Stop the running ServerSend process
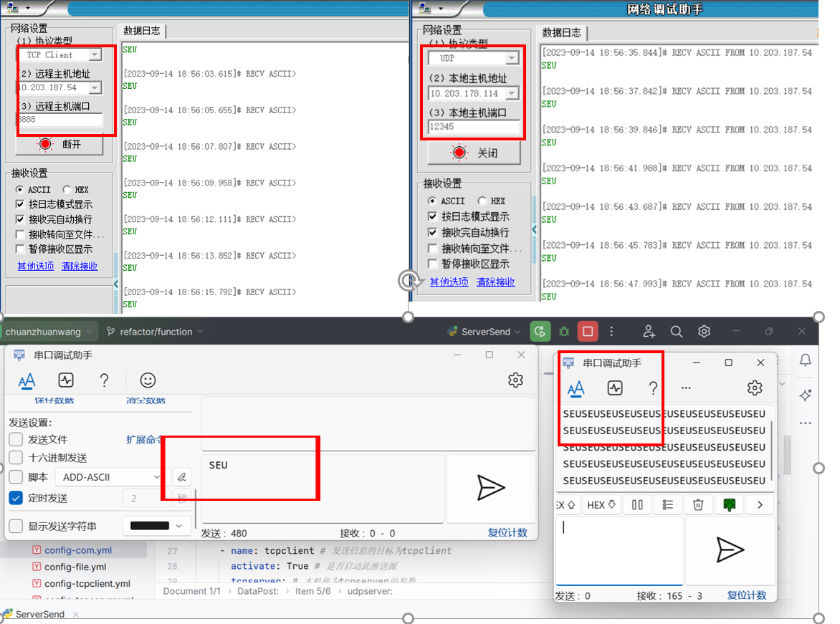Viewport: 840px width, 624px height. 588,332
